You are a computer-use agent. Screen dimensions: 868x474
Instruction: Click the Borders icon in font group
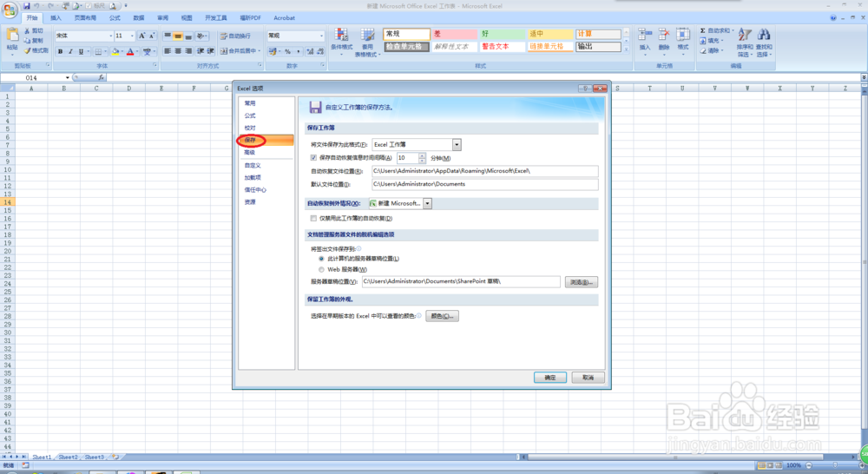pyautogui.click(x=98, y=51)
